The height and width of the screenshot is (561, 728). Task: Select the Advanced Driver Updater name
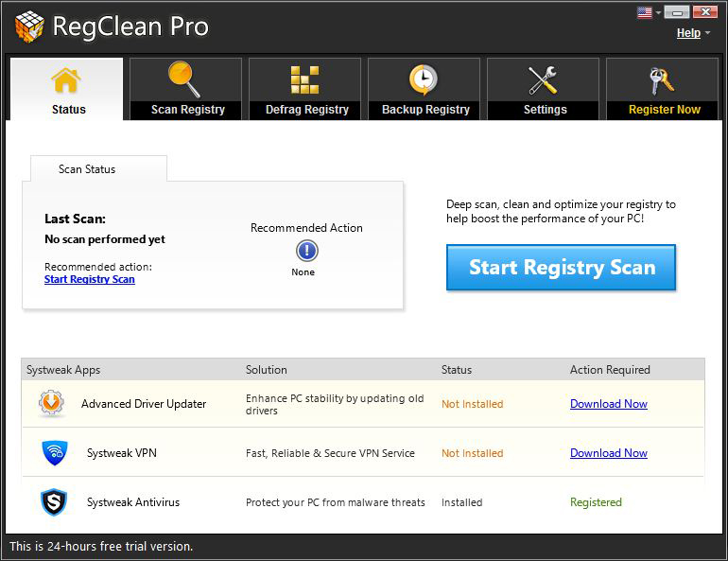144,404
